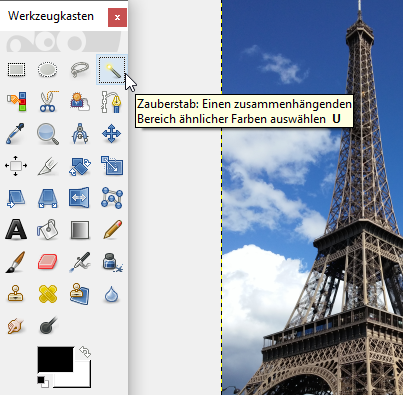Select the Free Select lasso tool
Screen dimensions: 403x395
(80, 70)
